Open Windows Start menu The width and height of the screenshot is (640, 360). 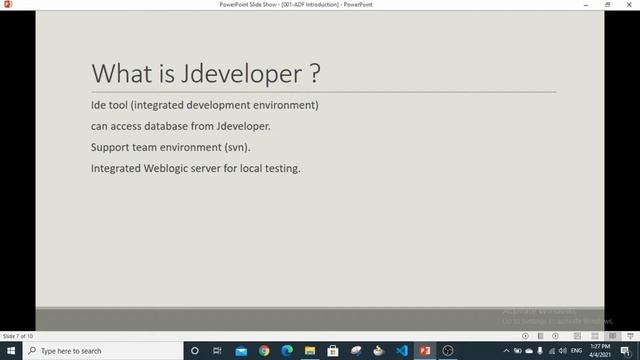(x=11, y=351)
